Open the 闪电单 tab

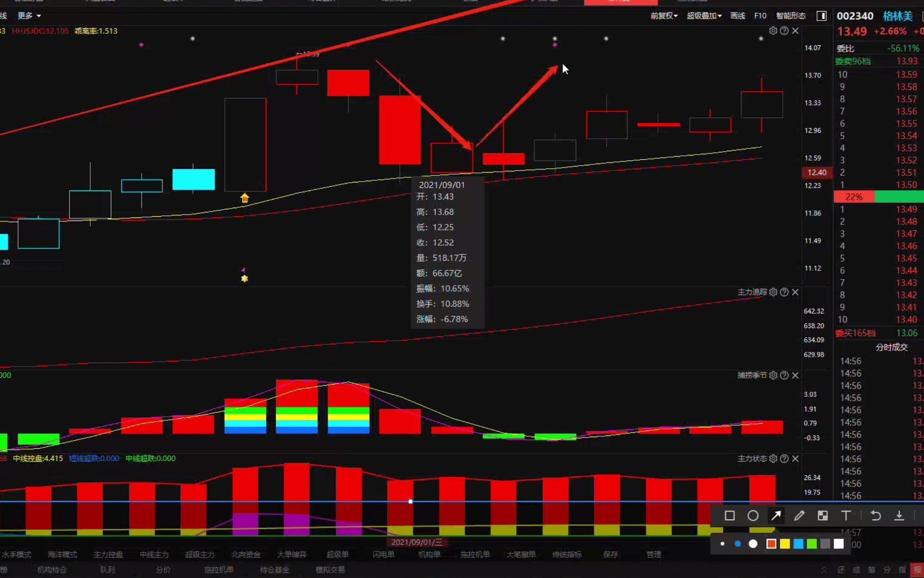(384, 554)
